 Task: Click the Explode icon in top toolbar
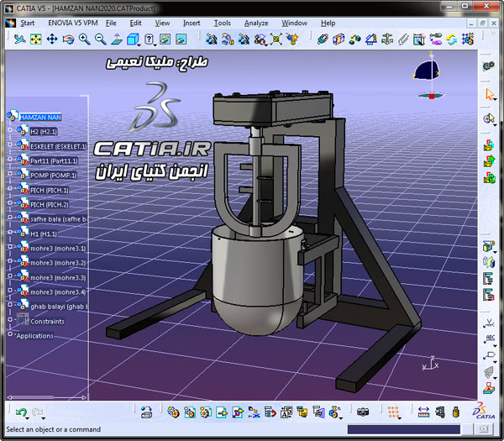coord(276,39)
